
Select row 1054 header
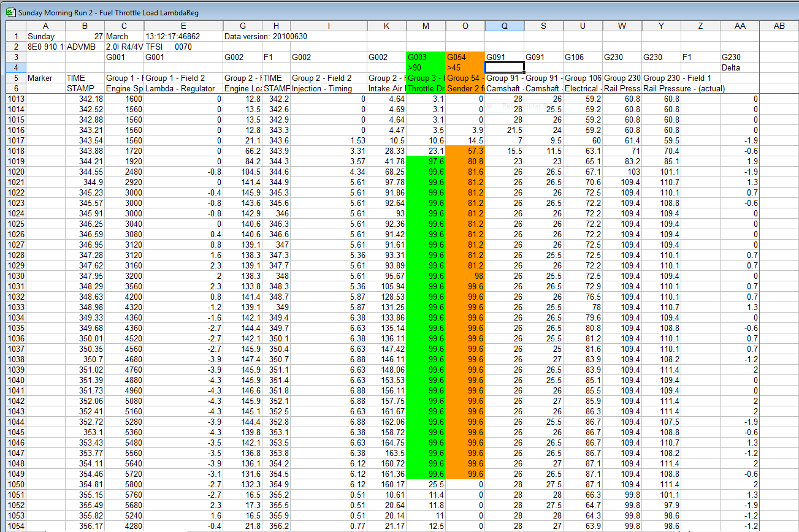(x=15, y=526)
